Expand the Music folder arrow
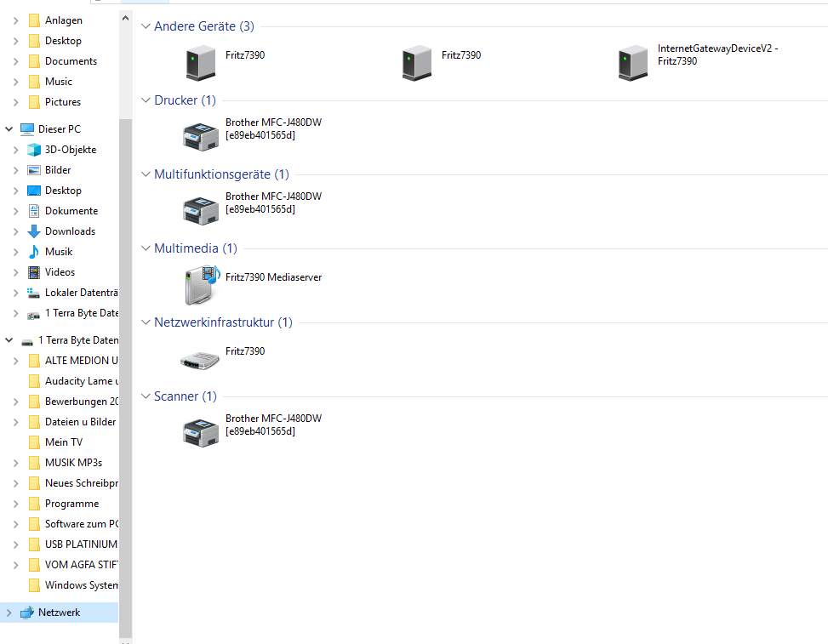Screen dimensions: 828x644 pos(16,82)
